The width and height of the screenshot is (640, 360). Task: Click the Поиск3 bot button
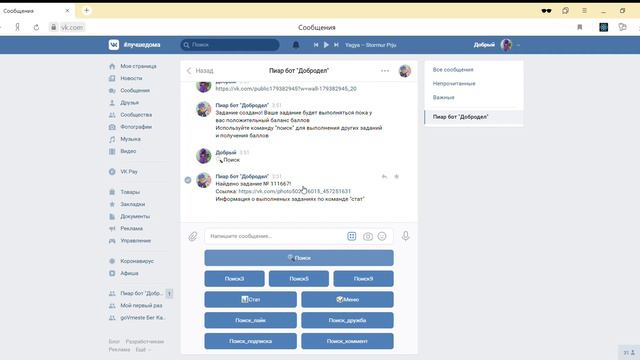coord(234,279)
